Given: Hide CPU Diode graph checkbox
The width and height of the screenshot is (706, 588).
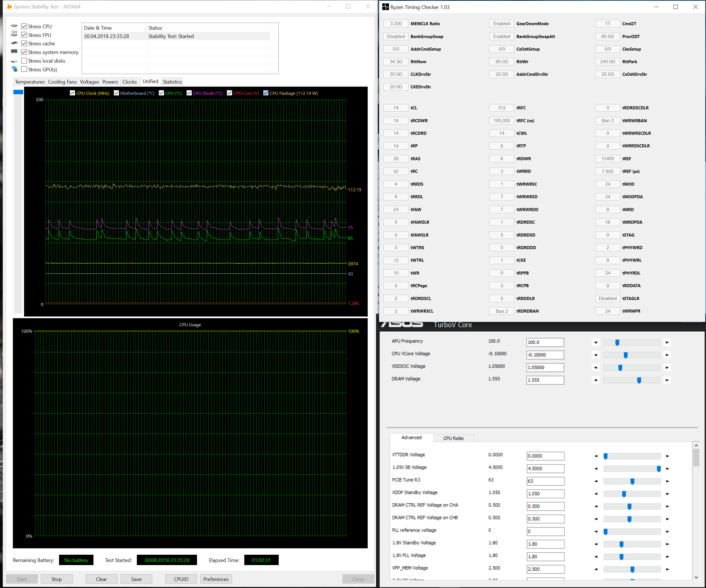Looking at the screenshot, I should 189,93.
